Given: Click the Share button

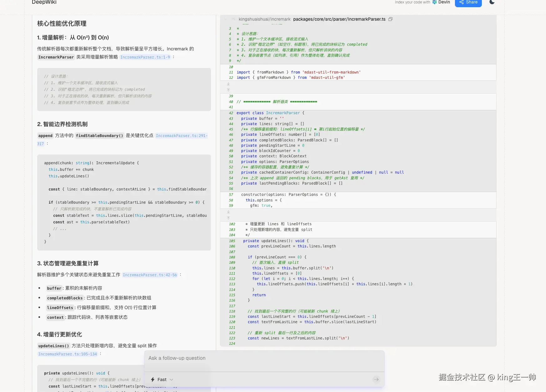Looking at the screenshot, I should pyautogui.click(x=468, y=3).
